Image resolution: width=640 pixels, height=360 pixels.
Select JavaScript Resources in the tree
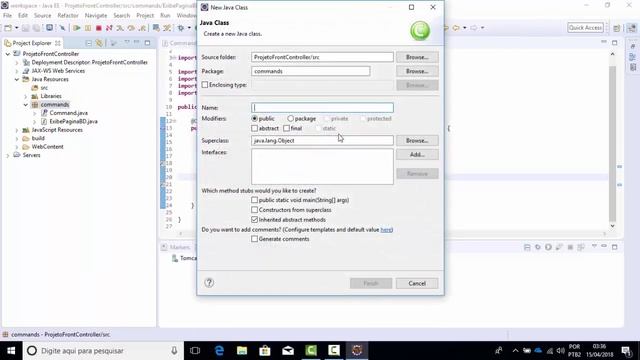point(57,130)
